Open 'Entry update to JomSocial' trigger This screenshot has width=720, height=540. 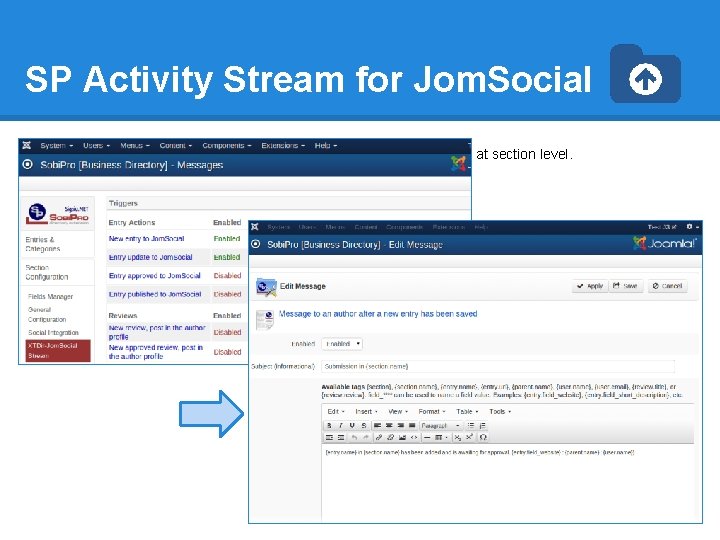coord(151,257)
